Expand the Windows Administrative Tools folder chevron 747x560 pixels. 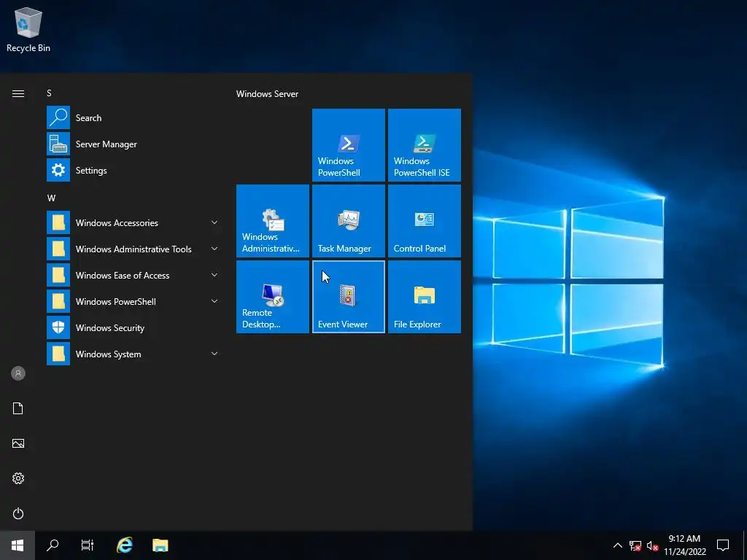[x=214, y=249]
